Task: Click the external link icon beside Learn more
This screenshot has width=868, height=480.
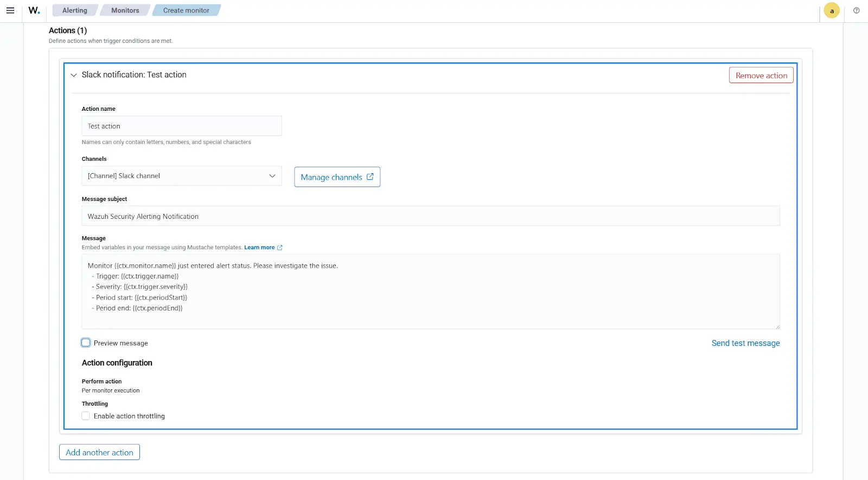Action: (x=280, y=248)
